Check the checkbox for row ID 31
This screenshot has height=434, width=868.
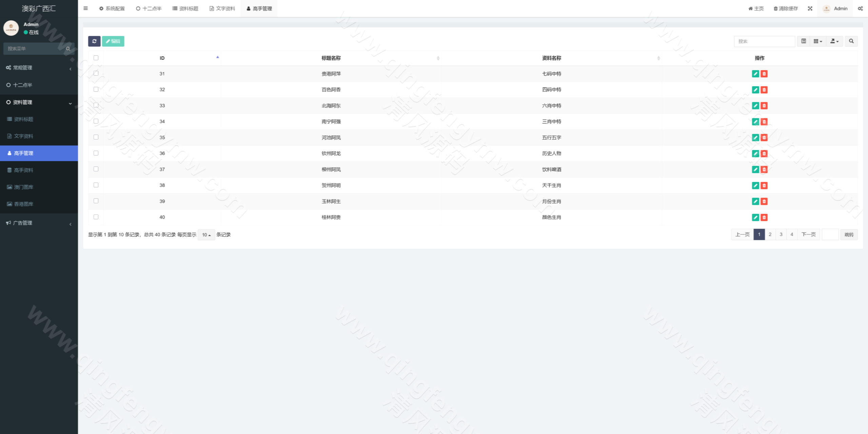click(x=96, y=73)
